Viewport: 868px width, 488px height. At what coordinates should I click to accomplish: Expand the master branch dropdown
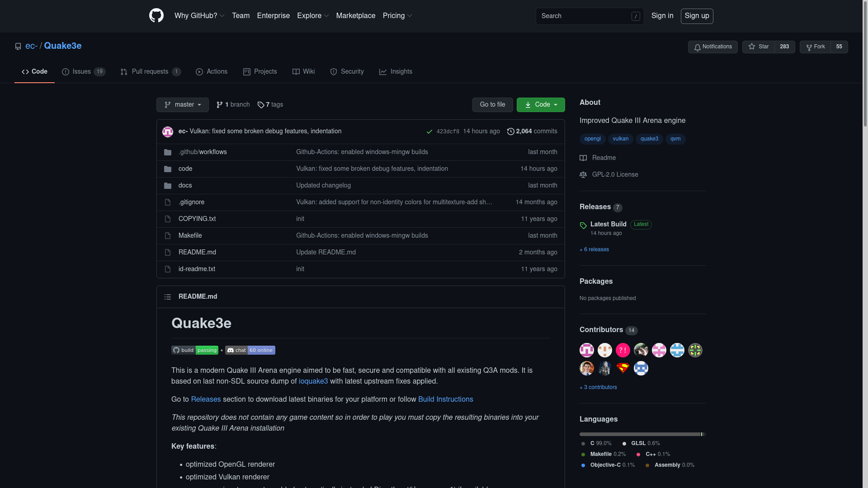pyautogui.click(x=183, y=105)
